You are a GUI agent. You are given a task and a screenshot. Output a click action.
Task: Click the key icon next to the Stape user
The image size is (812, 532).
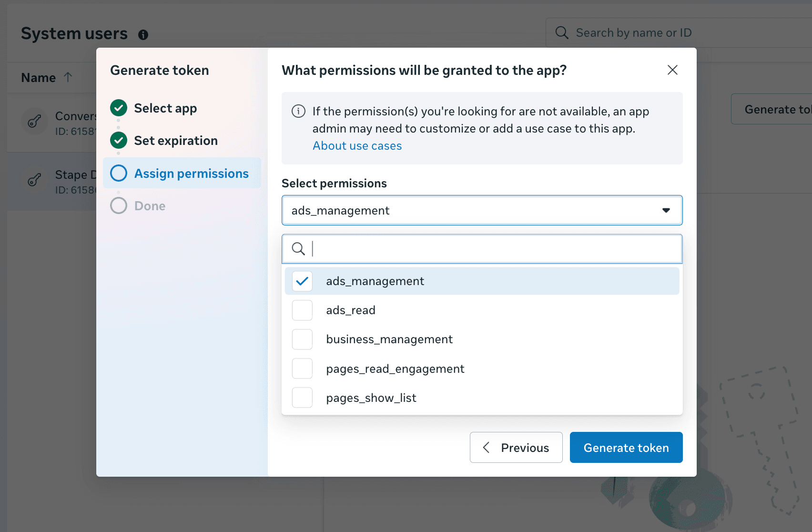(x=34, y=180)
